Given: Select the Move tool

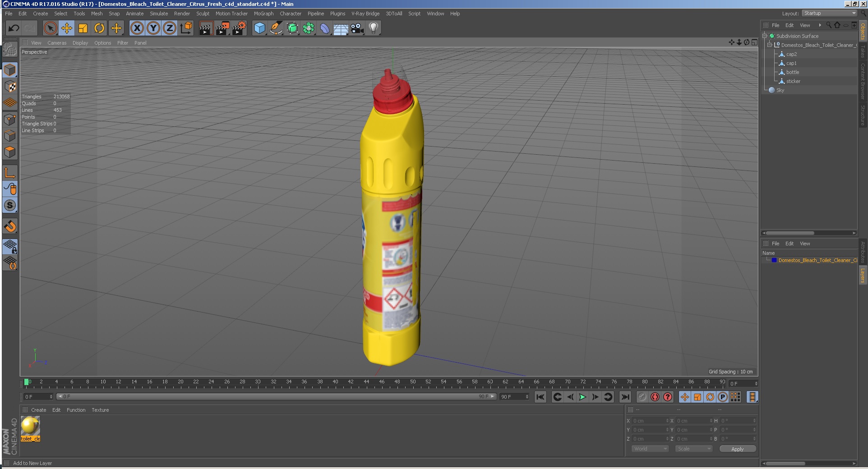Looking at the screenshot, I should (x=67, y=28).
